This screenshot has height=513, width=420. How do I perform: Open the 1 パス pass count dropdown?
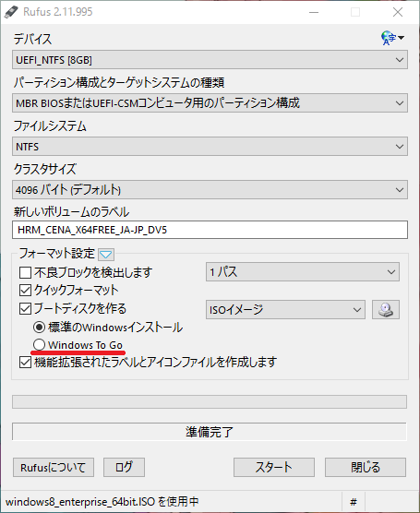coord(303,272)
